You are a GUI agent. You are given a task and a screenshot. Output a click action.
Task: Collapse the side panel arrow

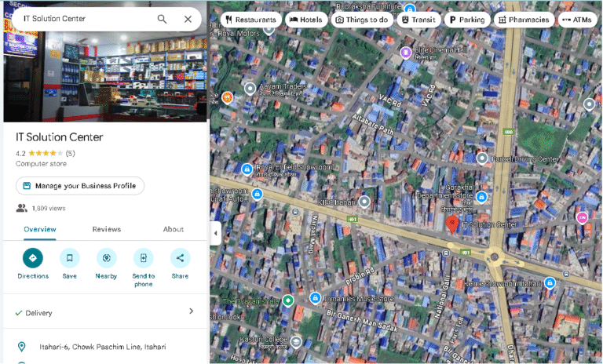(x=215, y=232)
